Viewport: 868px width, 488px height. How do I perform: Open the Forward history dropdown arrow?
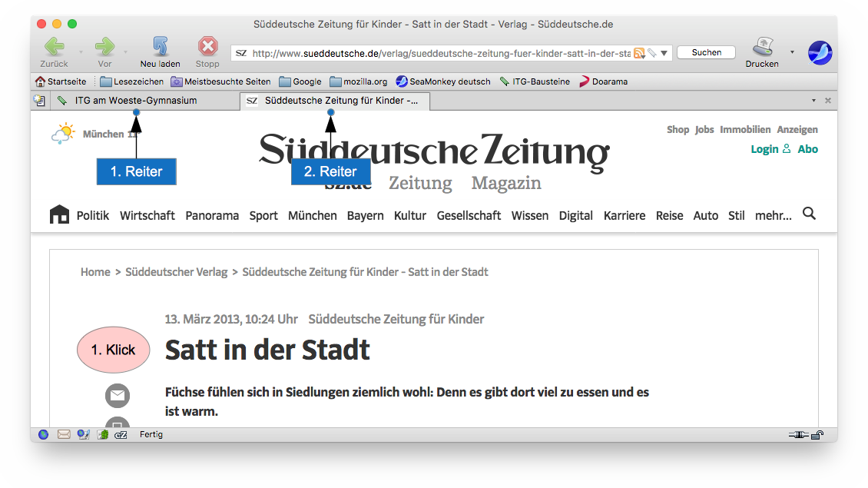click(x=126, y=52)
